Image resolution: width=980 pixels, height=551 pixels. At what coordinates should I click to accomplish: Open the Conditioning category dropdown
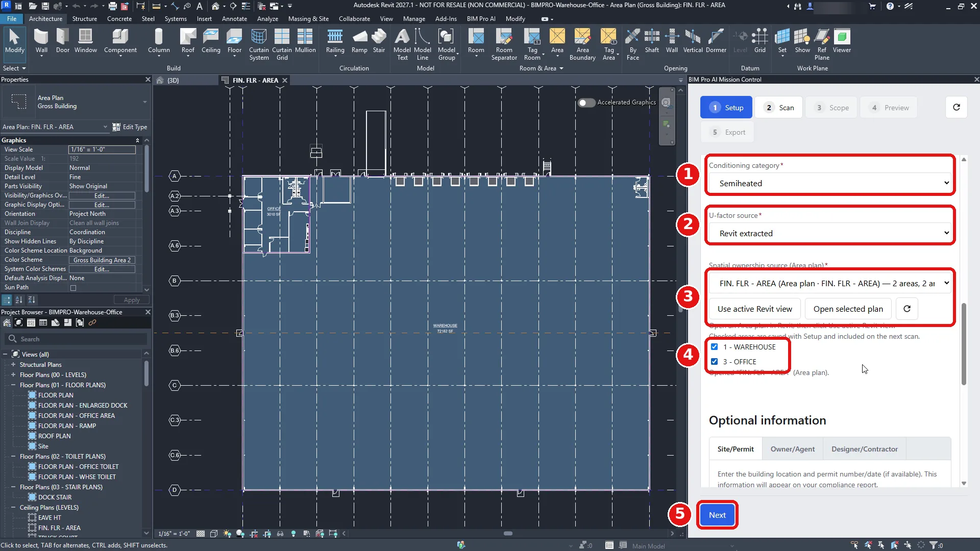point(830,183)
